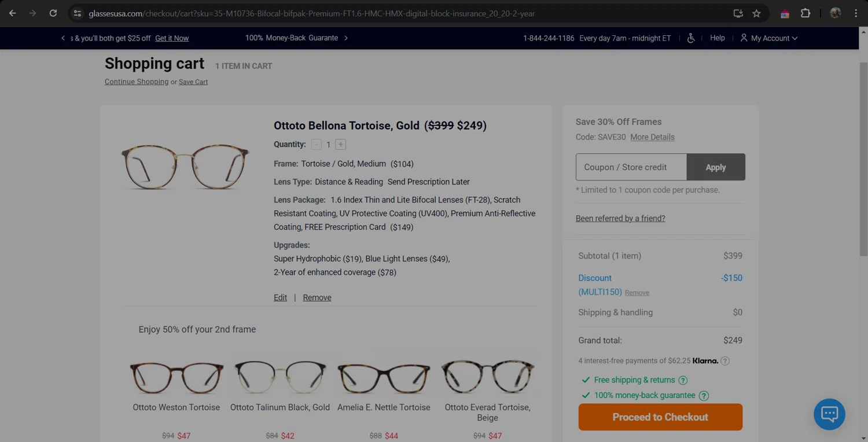
Task: Click Amelia E. Nettle Tortoise name label
Action: click(x=384, y=407)
